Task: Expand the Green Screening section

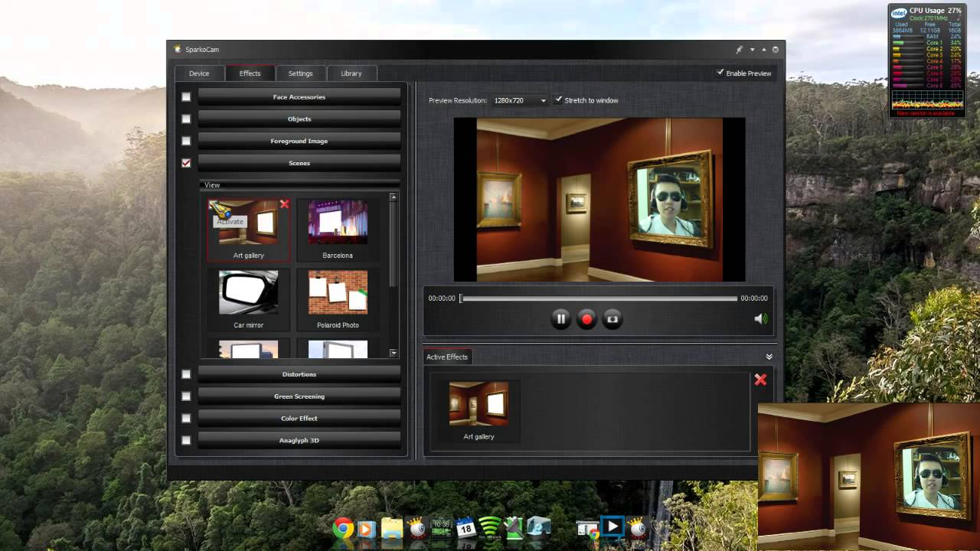Action: tap(299, 396)
